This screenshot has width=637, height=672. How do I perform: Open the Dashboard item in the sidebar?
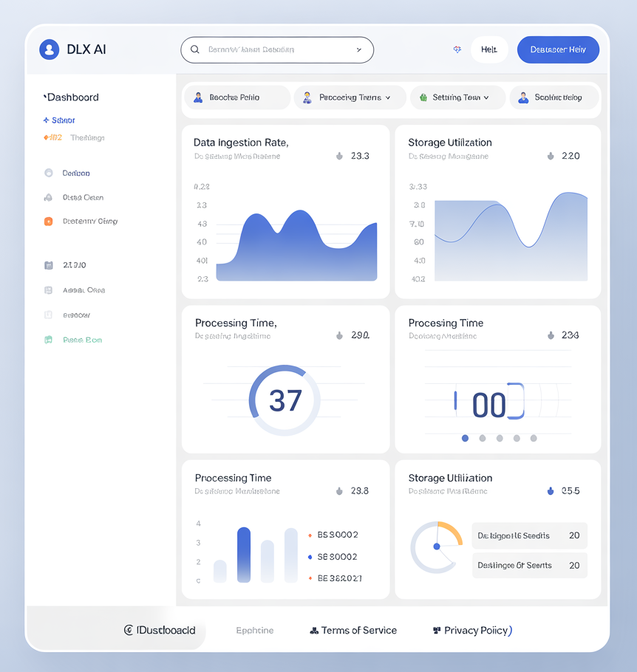click(72, 97)
